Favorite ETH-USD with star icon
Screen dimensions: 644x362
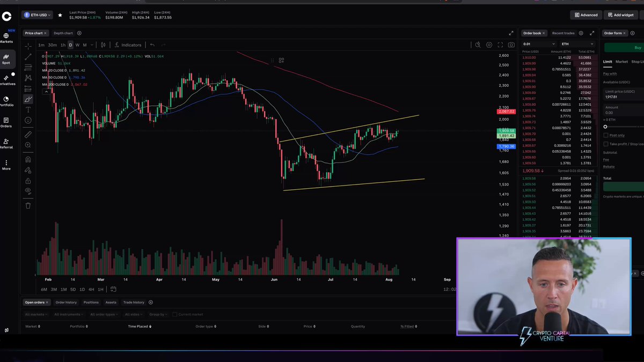[60, 15]
